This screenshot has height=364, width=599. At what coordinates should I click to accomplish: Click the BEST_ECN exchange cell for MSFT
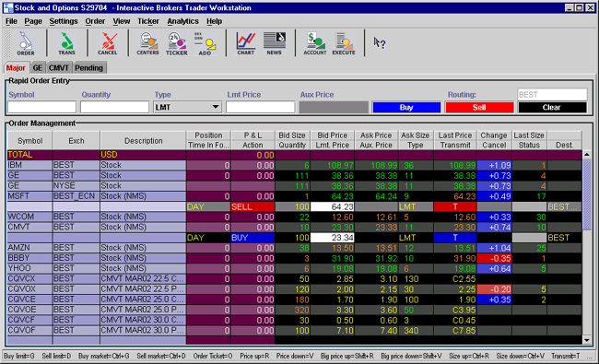(76, 196)
